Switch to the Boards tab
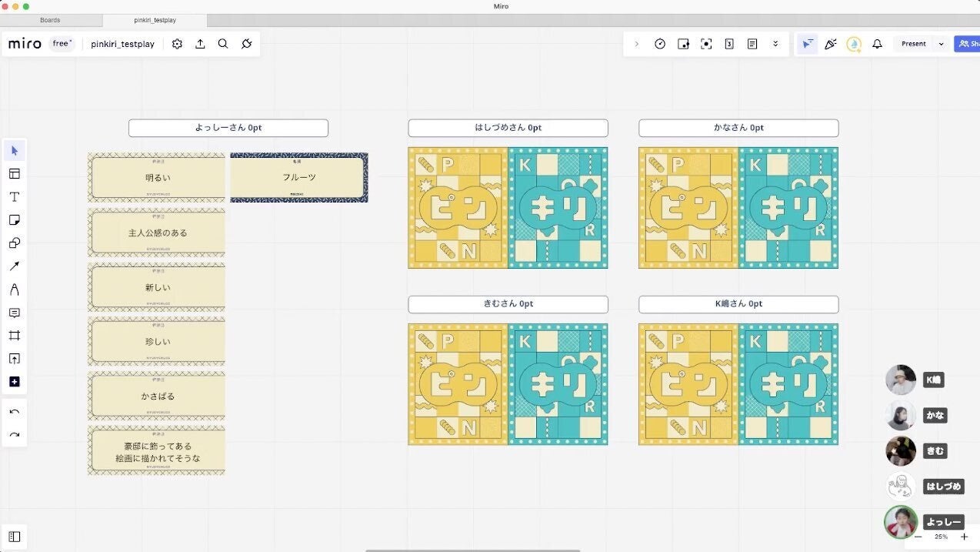 pos(50,20)
